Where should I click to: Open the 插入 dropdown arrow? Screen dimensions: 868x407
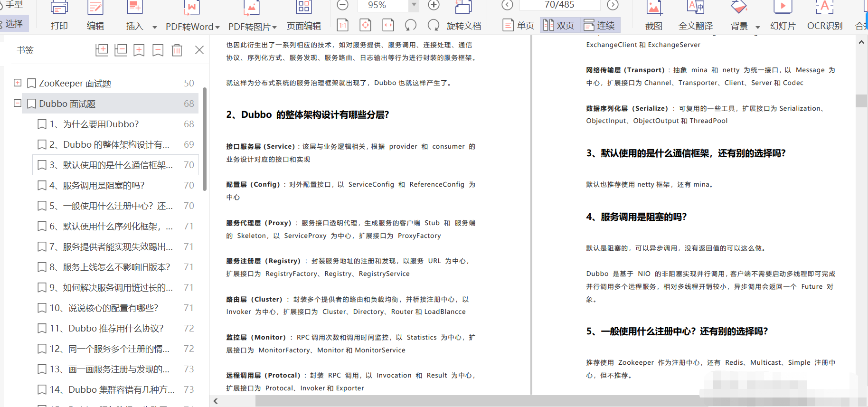coord(155,27)
